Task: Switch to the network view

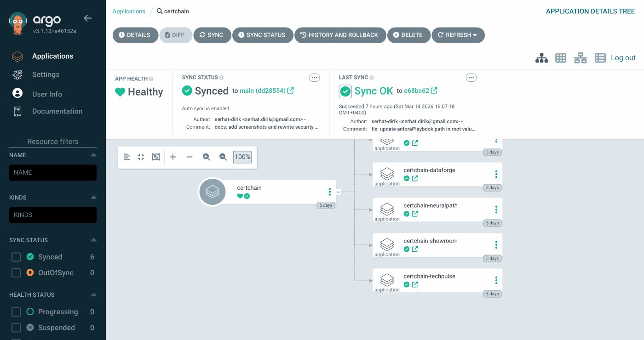Action: click(580, 58)
